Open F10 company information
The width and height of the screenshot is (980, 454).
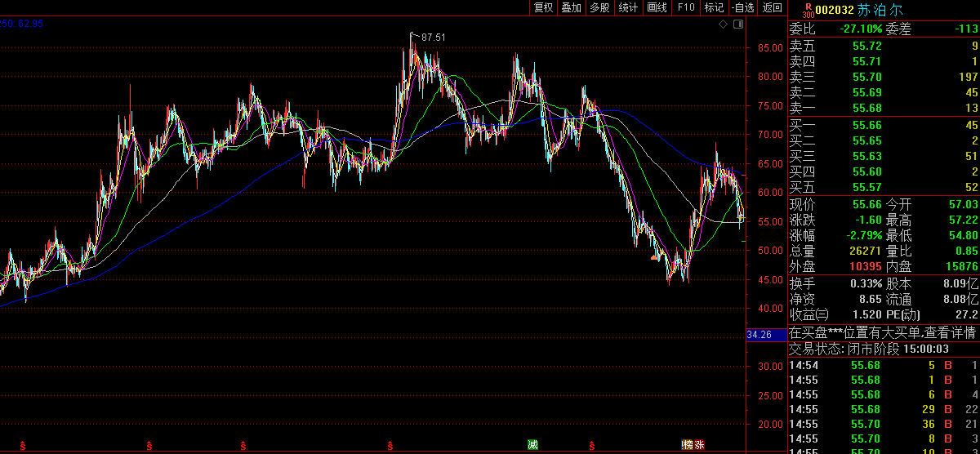pos(686,7)
